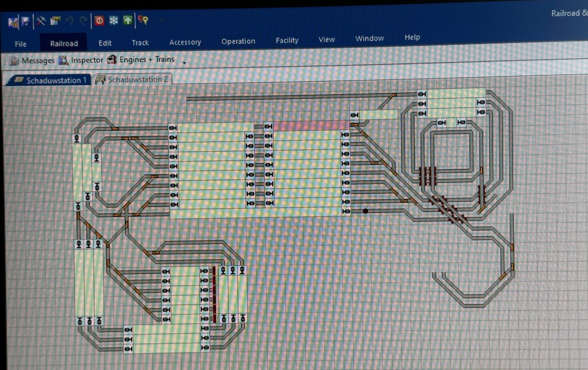This screenshot has height=370, width=588.
Task: Open the Help menu
Action: [x=412, y=37]
